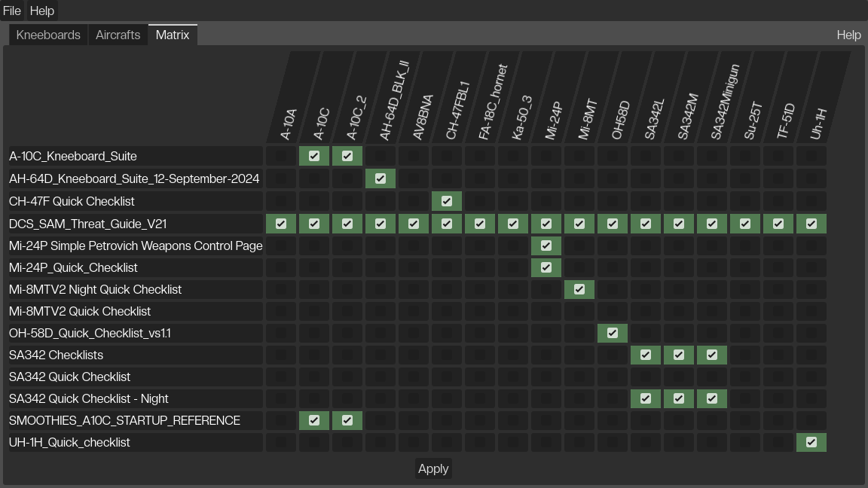
Task: Disable CH-47F Quick Checklist for CH-47FBL1
Action: click(447, 201)
